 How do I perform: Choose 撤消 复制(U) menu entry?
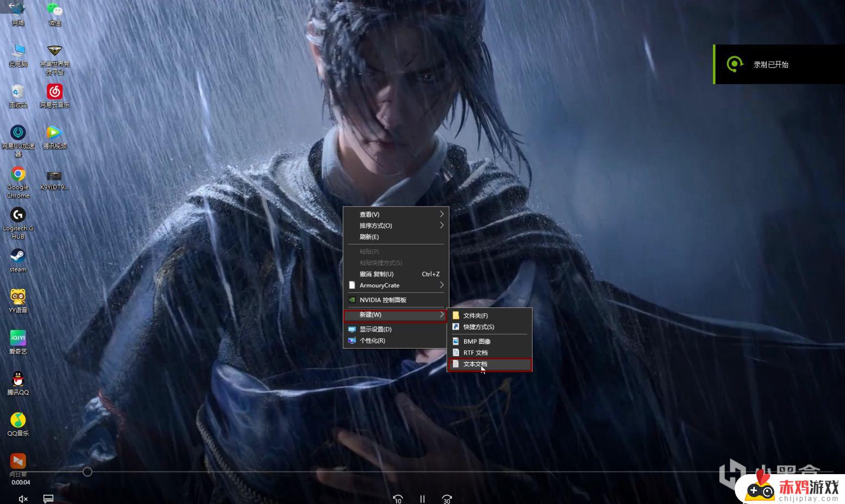(396, 274)
